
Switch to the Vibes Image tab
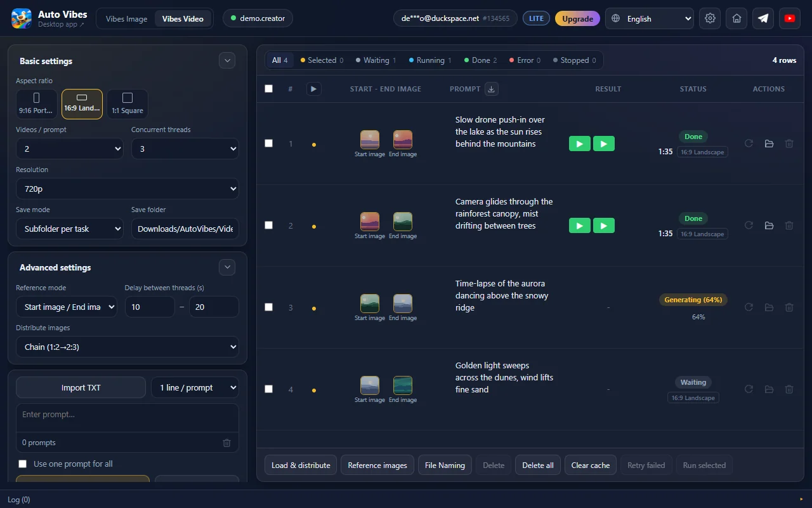coord(126,18)
